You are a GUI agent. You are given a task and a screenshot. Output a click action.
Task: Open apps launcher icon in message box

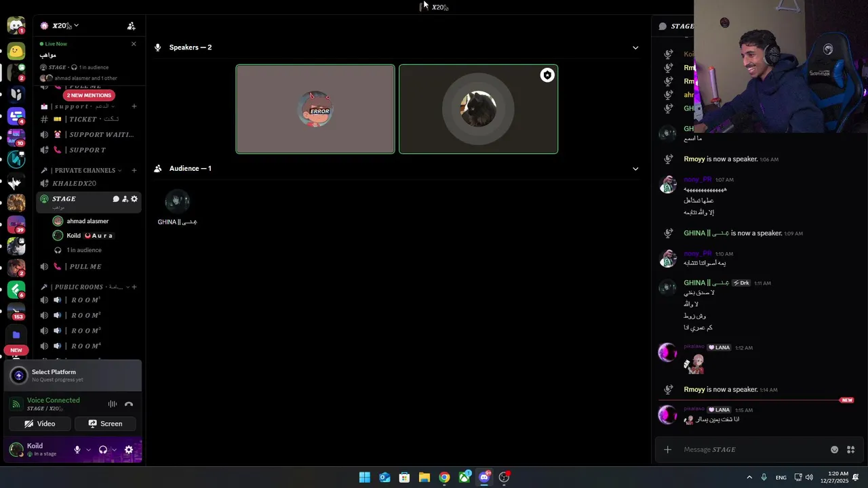click(851, 449)
